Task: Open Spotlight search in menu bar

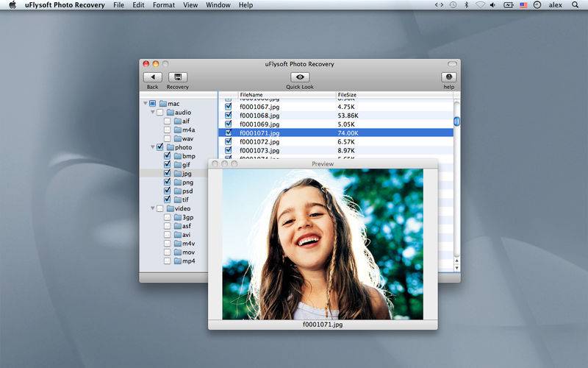Action: point(575,5)
